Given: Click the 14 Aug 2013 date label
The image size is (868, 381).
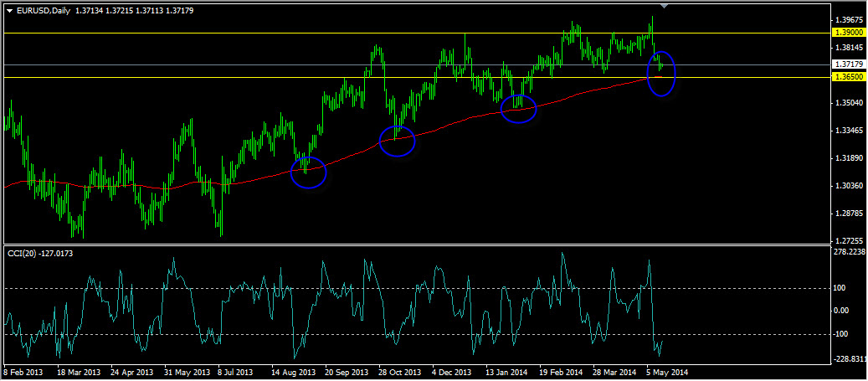Looking at the screenshot, I should coord(294,372).
